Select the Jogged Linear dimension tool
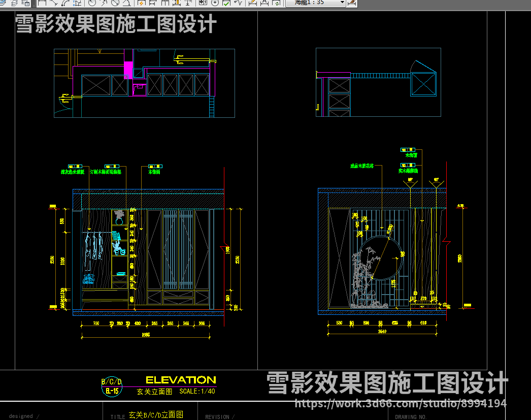Viewport: 531px width, 420px height. 238,3
